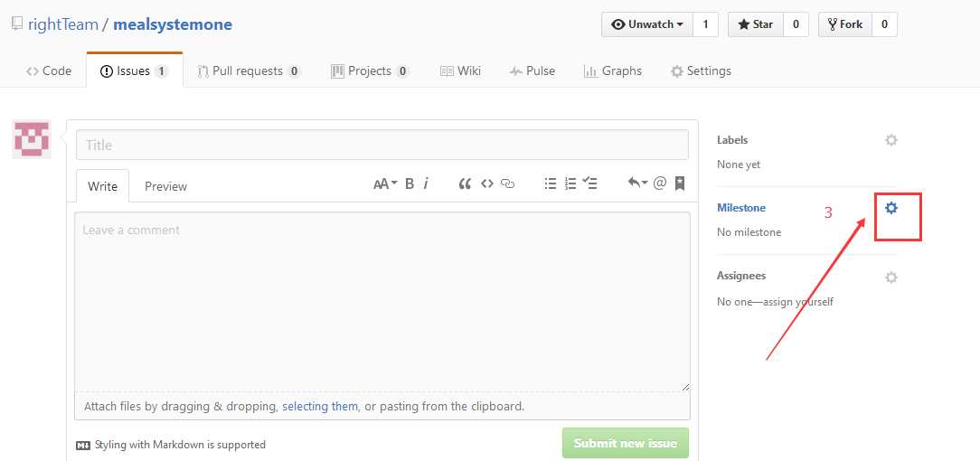This screenshot has height=461, width=980.
Task: Open the saved reply arrow menu
Action: (x=637, y=183)
